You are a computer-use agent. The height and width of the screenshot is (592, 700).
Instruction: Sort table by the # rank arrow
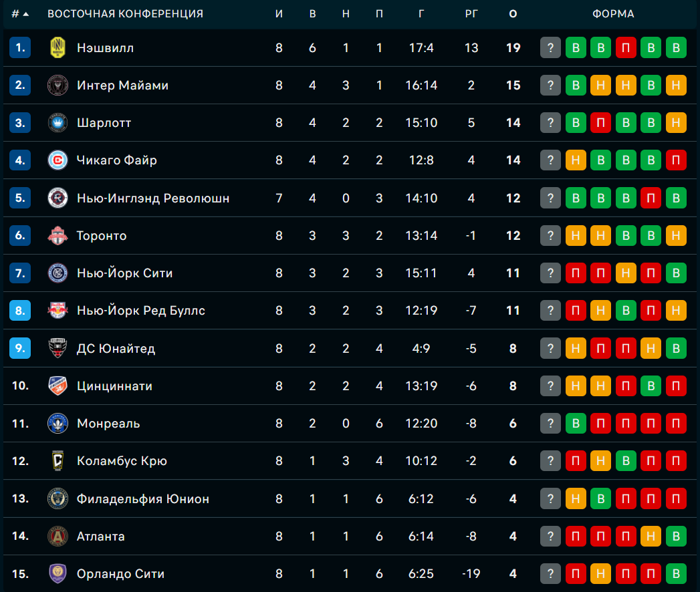coord(20,14)
